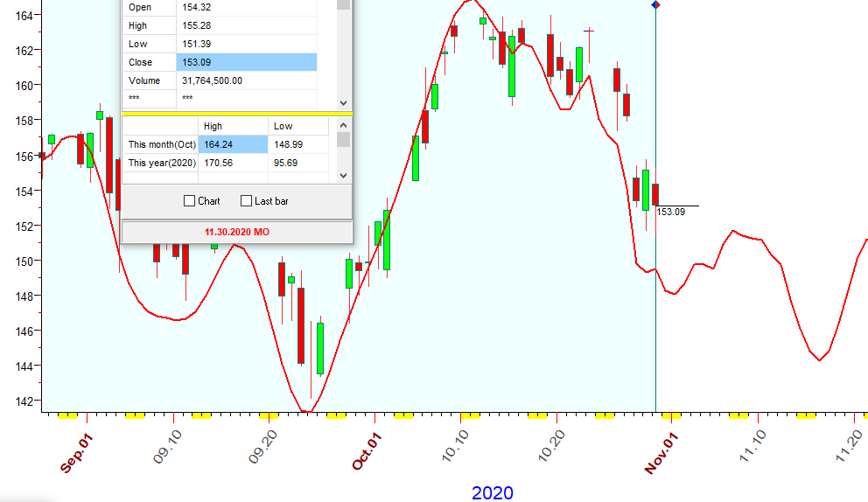The image size is (868, 502).
Task: Select This month low cell 148.99
Action: (x=297, y=144)
